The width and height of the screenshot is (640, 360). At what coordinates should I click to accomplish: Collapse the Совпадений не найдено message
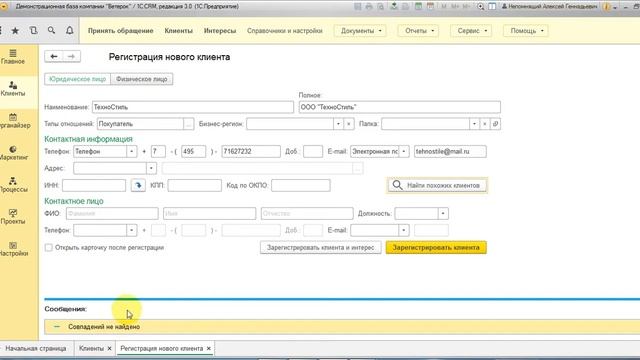coord(57,327)
